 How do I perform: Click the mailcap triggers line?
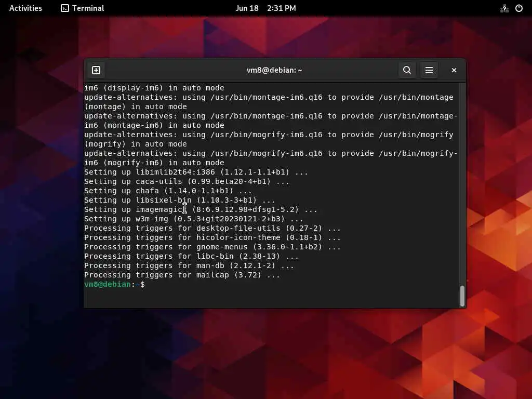[x=182, y=275]
